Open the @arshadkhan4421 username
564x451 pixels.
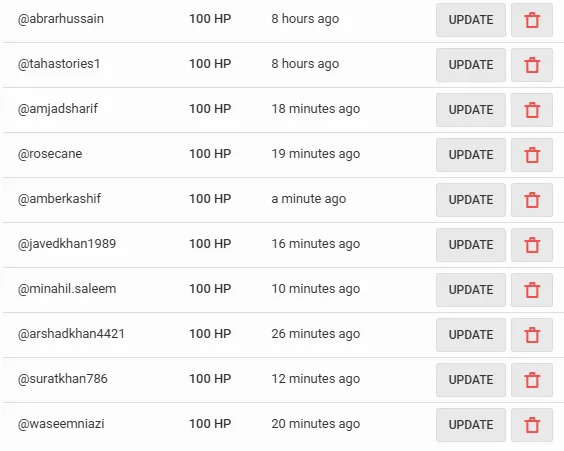(71, 334)
